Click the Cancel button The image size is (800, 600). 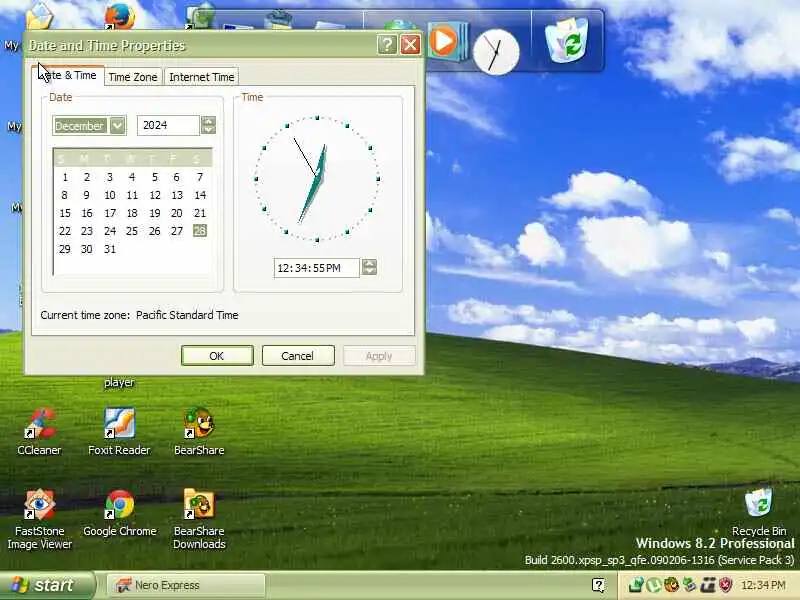click(298, 356)
